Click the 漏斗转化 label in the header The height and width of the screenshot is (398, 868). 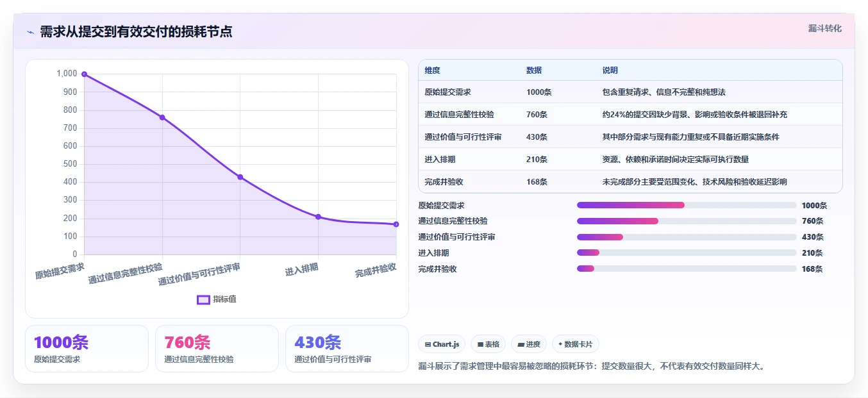click(x=824, y=29)
